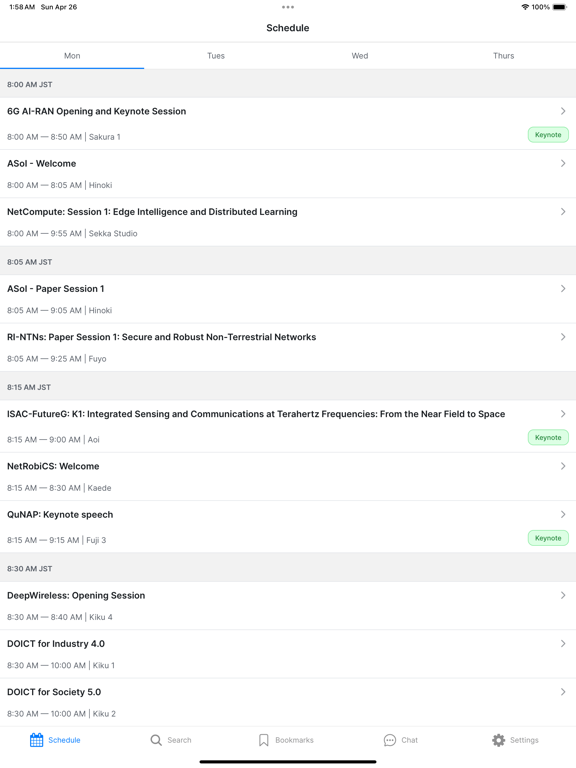This screenshot has height=768, width=576.
Task: Open the Schedule calendar icon in bottom bar
Action: coord(37,740)
